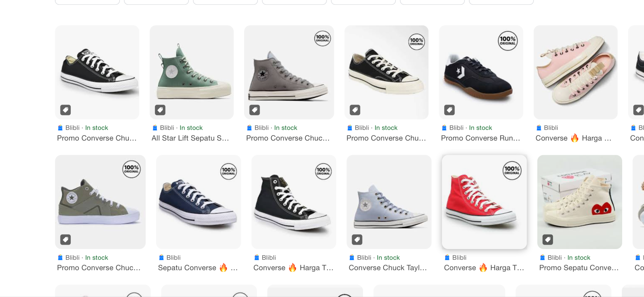Click the Blibli source label under green high-top
The image size is (644, 297).
[x=167, y=128]
